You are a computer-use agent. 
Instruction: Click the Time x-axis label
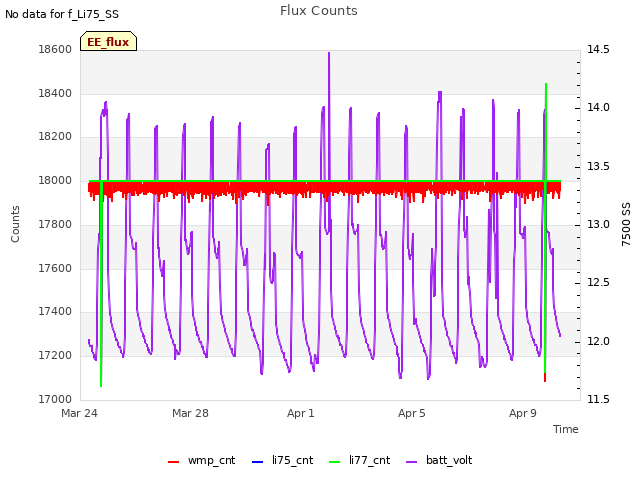[566, 429]
